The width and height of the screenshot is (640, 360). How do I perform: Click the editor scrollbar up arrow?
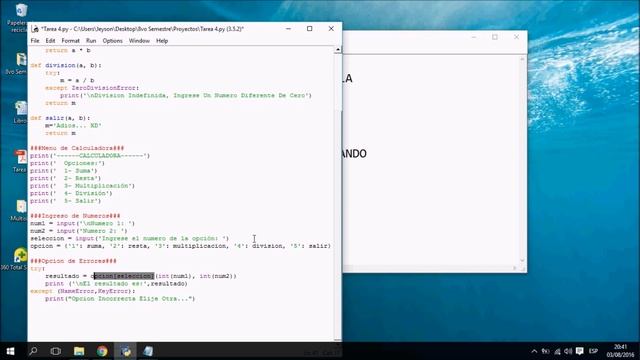coord(338,50)
